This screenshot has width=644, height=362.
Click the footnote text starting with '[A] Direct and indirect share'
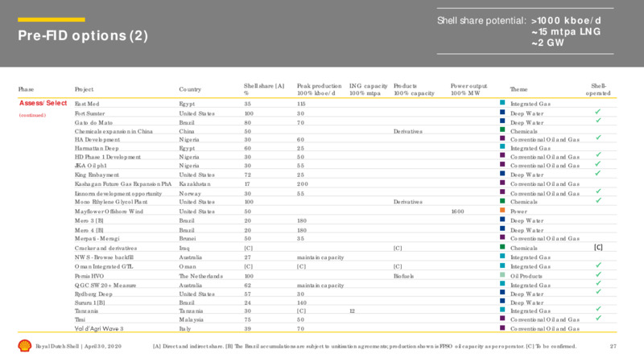(365, 347)
